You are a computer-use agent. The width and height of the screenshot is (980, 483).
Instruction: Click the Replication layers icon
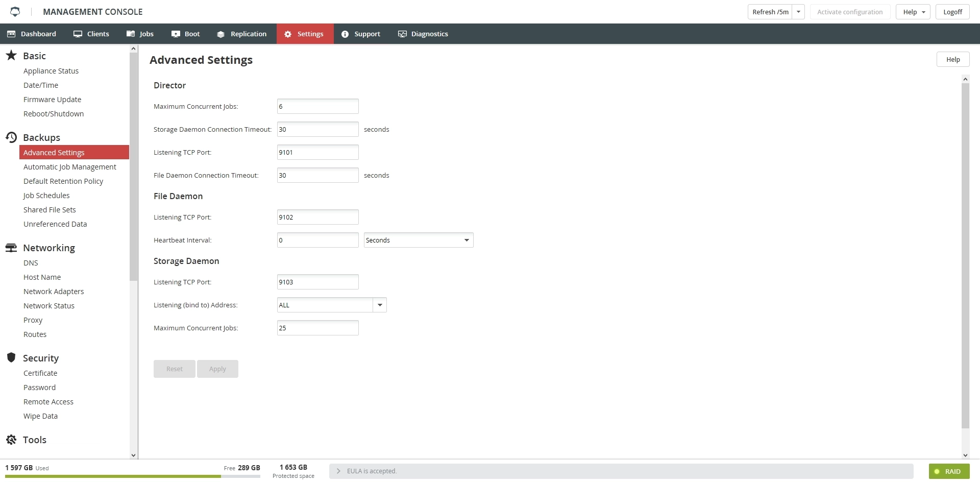tap(220, 34)
